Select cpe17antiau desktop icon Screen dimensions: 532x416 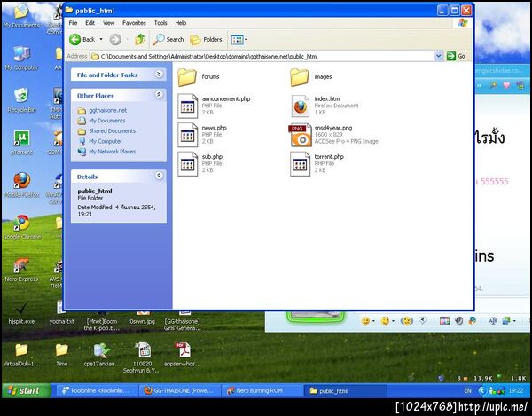(x=102, y=349)
